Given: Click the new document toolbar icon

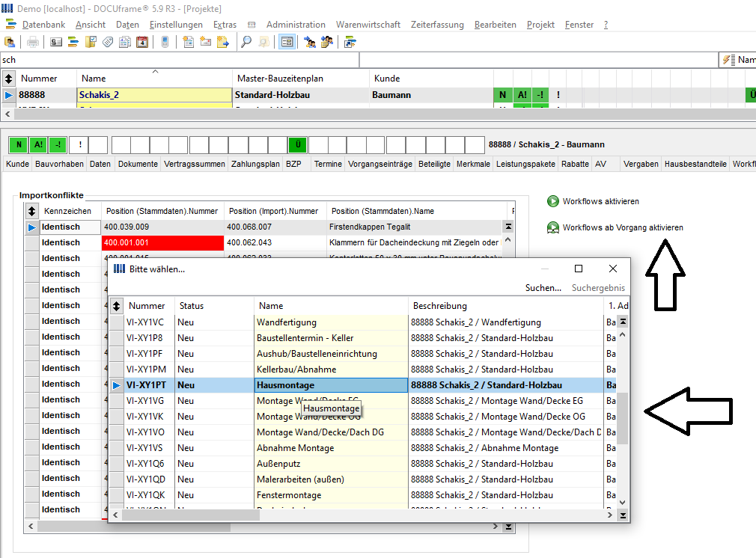Looking at the screenshot, I should point(188,43).
